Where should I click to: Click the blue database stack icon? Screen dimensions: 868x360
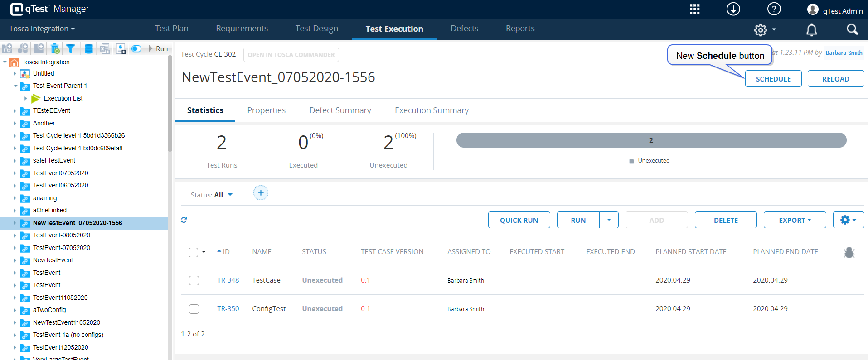(x=89, y=48)
